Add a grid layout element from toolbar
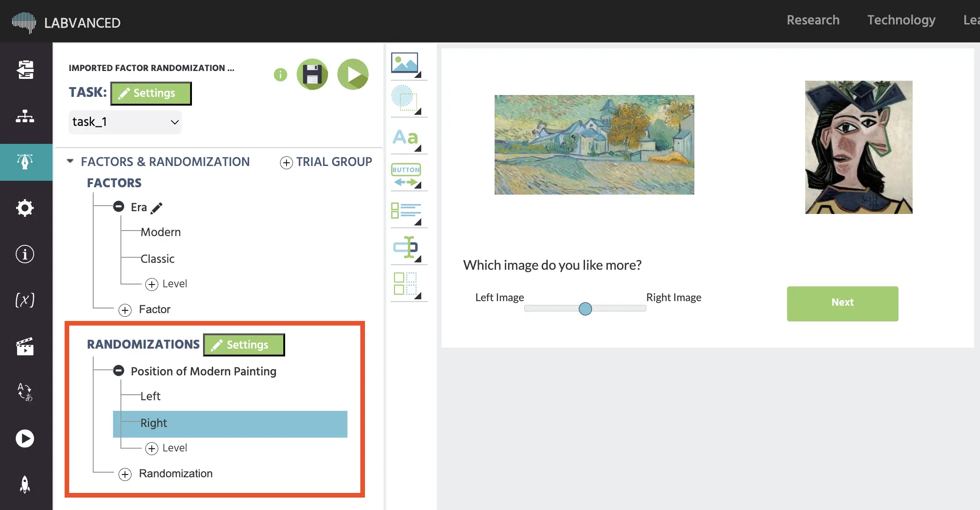This screenshot has height=510, width=980. pos(406,285)
